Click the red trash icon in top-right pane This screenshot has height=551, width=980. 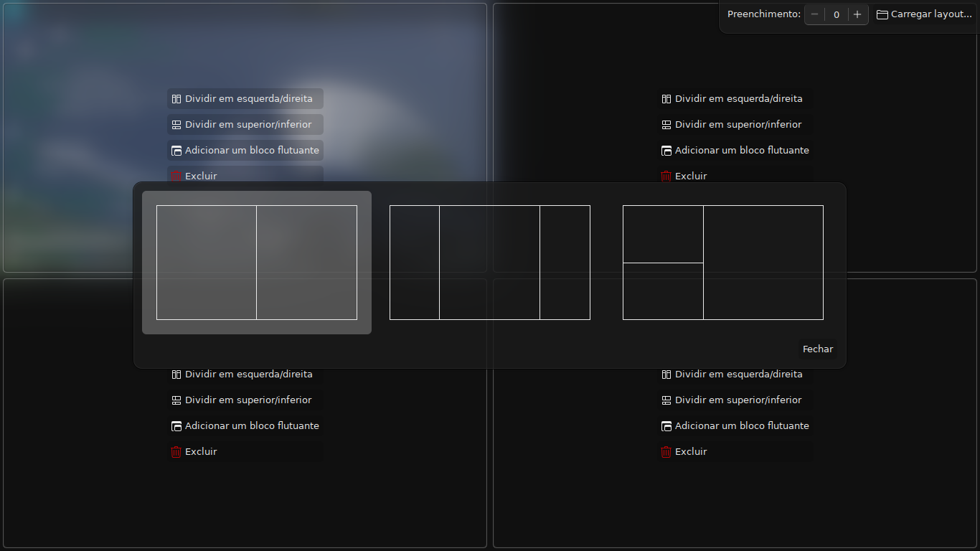point(666,176)
